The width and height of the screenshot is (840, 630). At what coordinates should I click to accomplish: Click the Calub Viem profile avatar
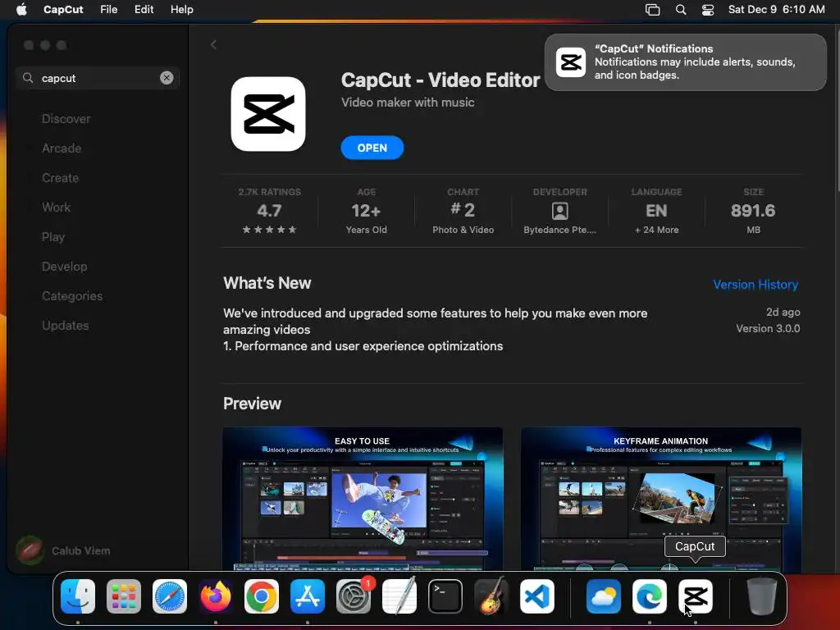tap(30, 550)
